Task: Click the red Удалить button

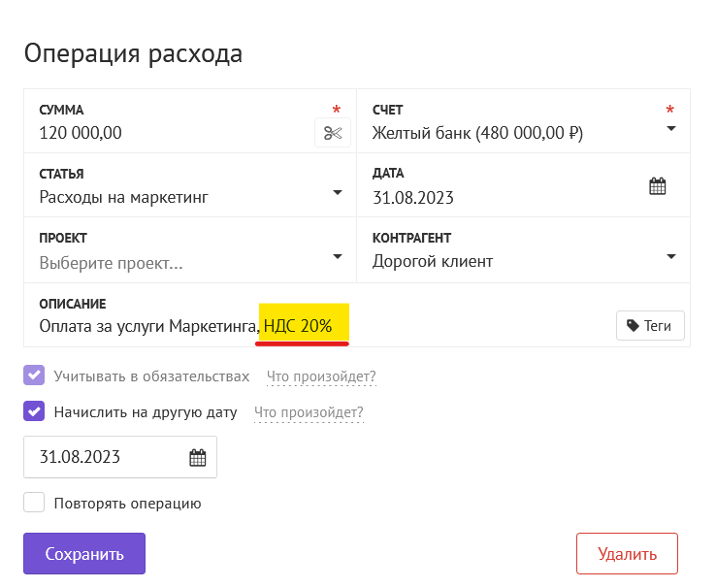Action: (627, 553)
